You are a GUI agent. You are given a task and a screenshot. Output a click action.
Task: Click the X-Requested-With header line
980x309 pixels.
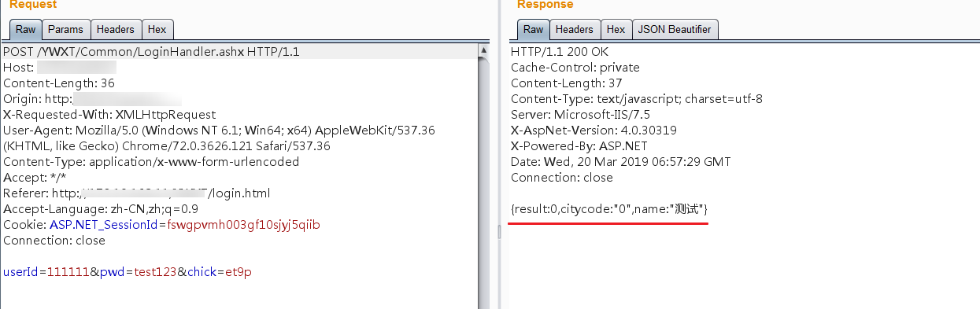tap(109, 115)
